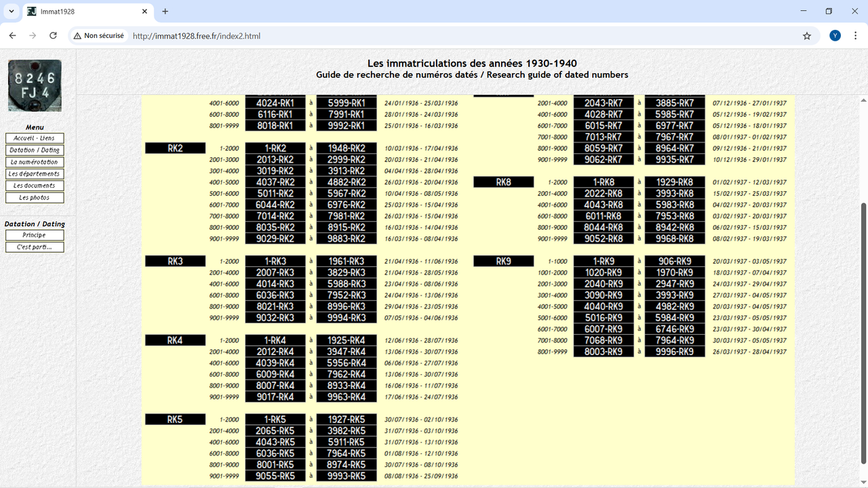The width and height of the screenshot is (868, 488).
Task: Click plate number 2043-RK7
Action: point(604,103)
